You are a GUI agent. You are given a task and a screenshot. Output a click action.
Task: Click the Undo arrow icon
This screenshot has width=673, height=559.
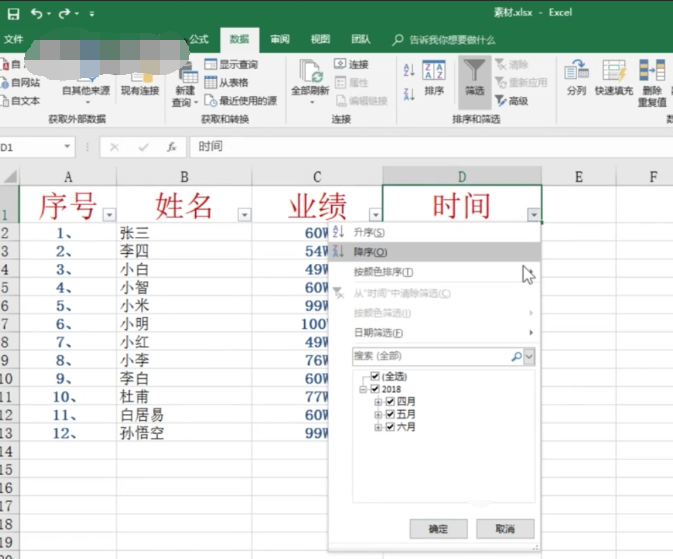(x=37, y=14)
